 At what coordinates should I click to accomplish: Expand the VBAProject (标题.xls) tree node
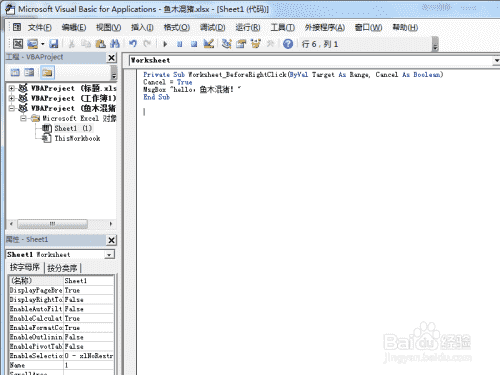(x=12, y=88)
